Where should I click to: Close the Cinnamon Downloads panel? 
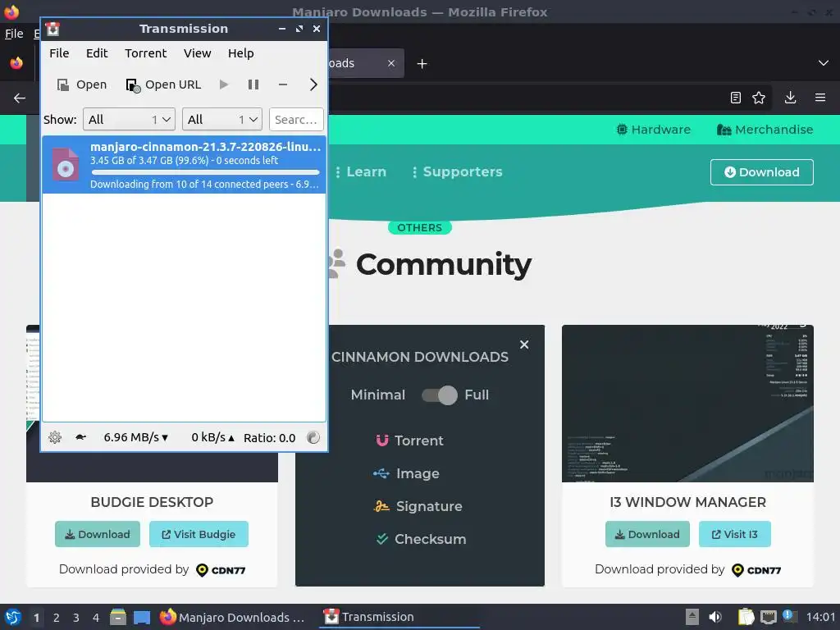tap(524, 345)
